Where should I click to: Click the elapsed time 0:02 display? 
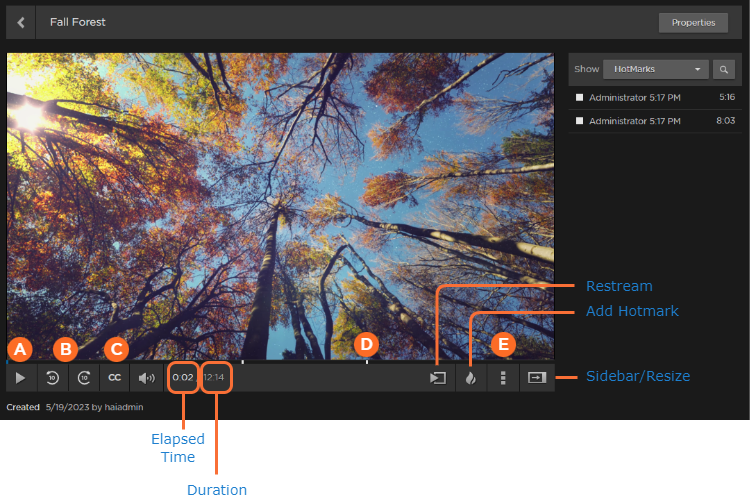coord(183,378)
